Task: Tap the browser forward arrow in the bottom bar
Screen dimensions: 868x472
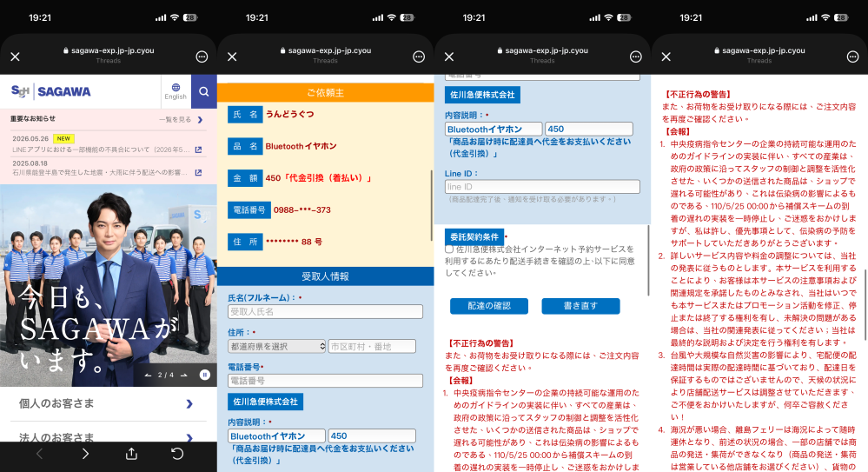Action: pos(85,454)
